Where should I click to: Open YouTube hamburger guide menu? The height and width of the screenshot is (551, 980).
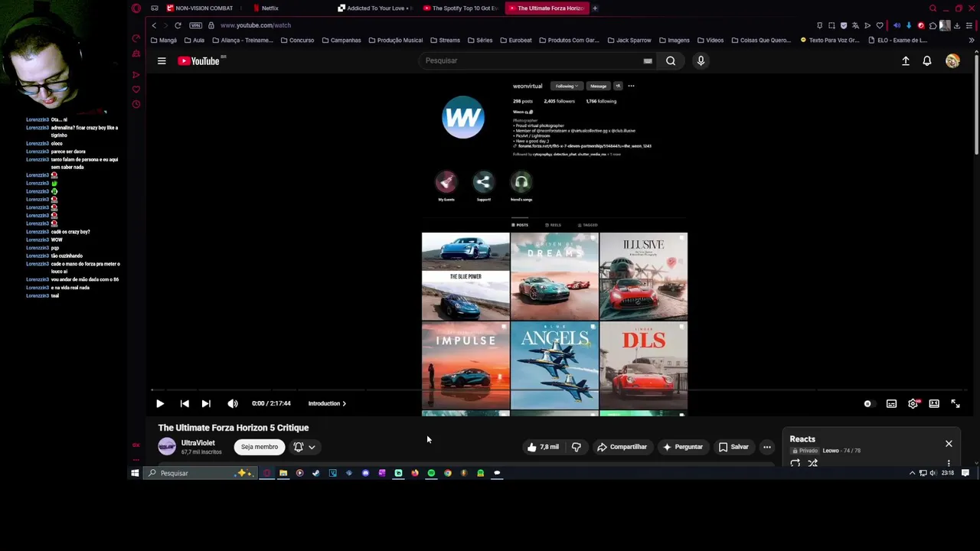[162, 61]
